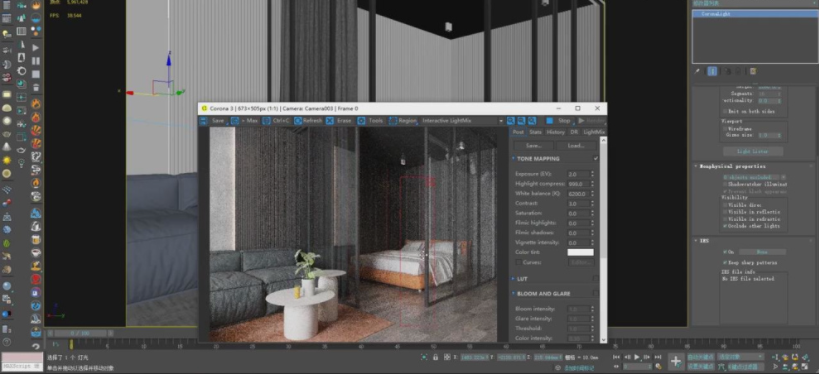
Task: Click the Highlight compress stepper arrows
Action: [592, 184]
